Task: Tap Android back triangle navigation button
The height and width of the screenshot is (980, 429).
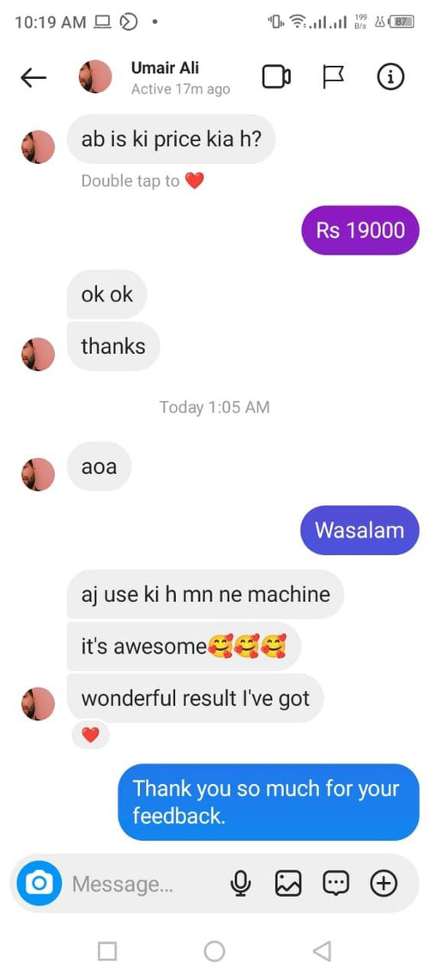Action: [322, 952]
